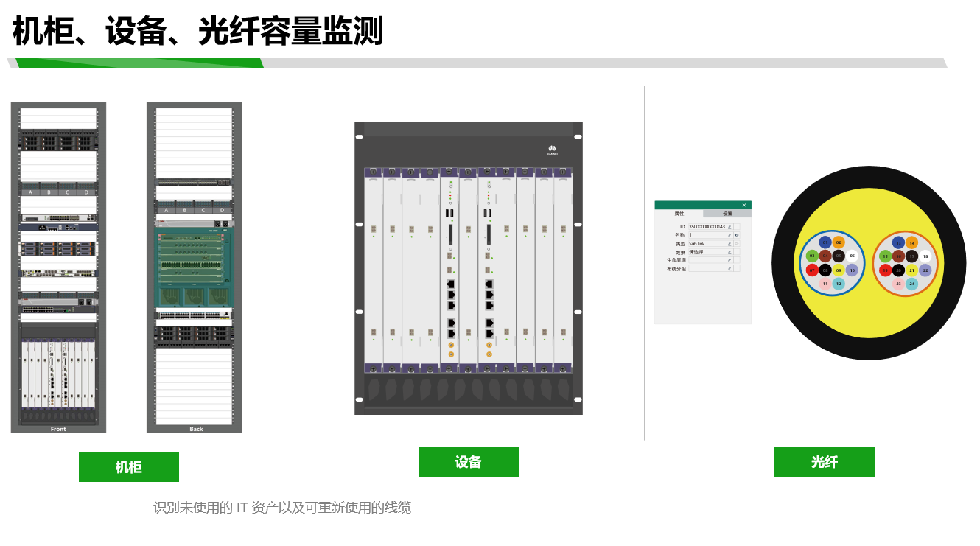Viewport: 980px width, 546px height.
Task: Toggle the eye visibility box in 类型 row
Action: pyautogui.click(x=737, y=244)
